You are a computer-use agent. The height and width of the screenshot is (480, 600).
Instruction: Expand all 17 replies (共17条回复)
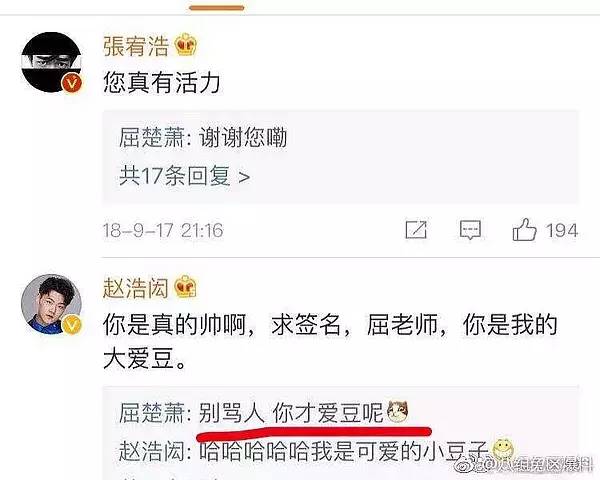pos(184,176)
